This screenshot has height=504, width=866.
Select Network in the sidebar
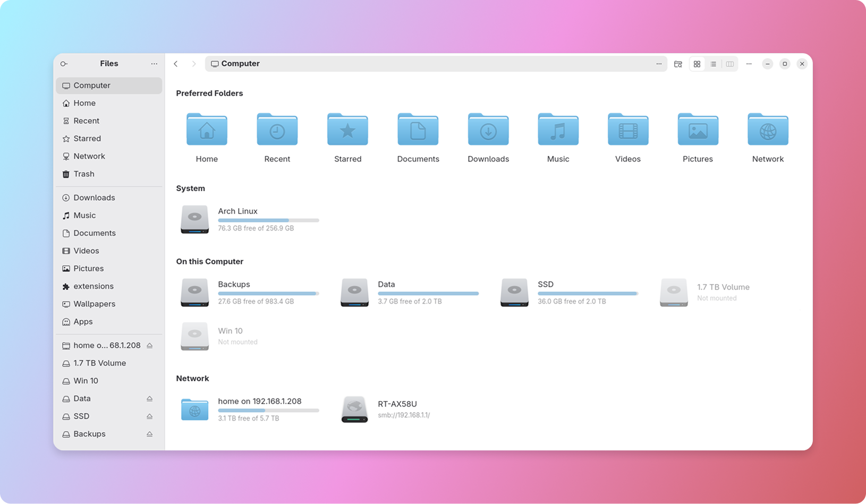click(x=109, y=156)
